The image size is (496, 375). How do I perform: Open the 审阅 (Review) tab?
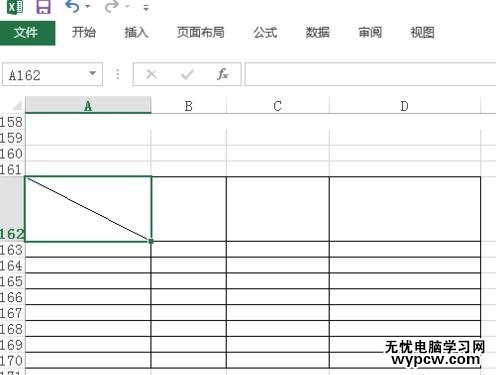click(370, 33)
